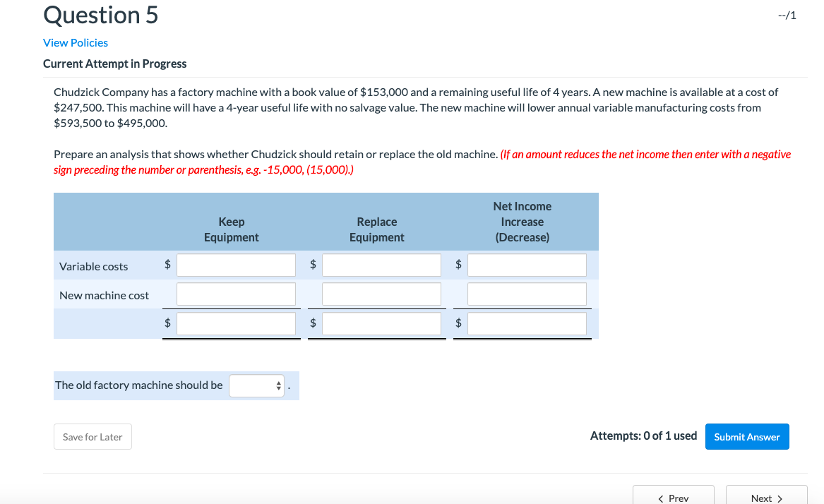This screenshot has height=504, width=824.
Task: Click the total field under Keep Equipment
Action: tap(236, 323)
